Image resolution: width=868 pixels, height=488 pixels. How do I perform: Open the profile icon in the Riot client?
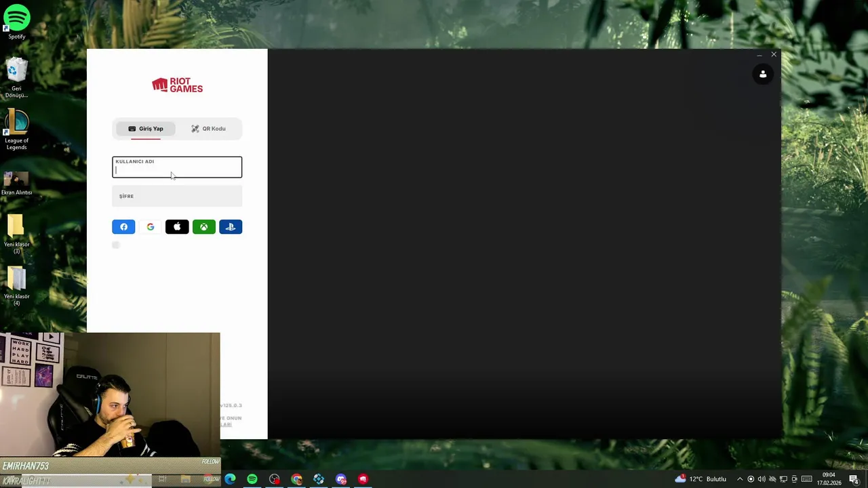click(763, 75)
